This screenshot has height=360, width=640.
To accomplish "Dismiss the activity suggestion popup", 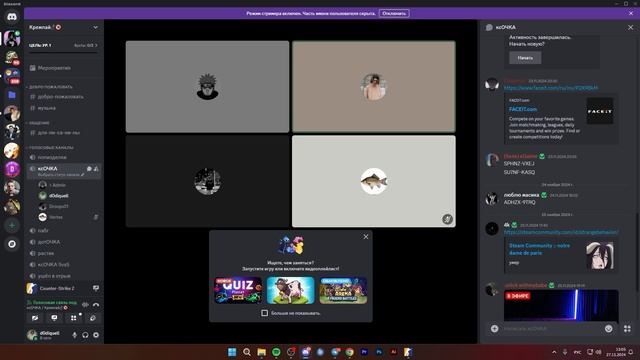I will click(x=366, y=237).
